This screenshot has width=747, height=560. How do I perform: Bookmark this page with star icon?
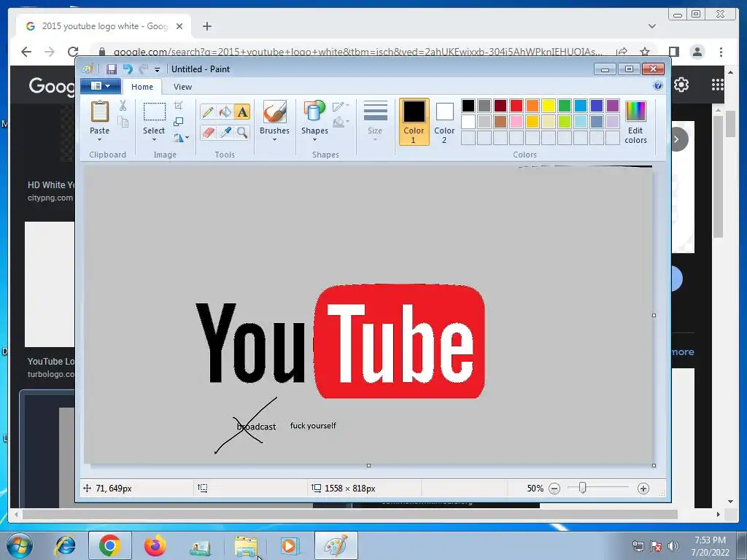[645, 52]
